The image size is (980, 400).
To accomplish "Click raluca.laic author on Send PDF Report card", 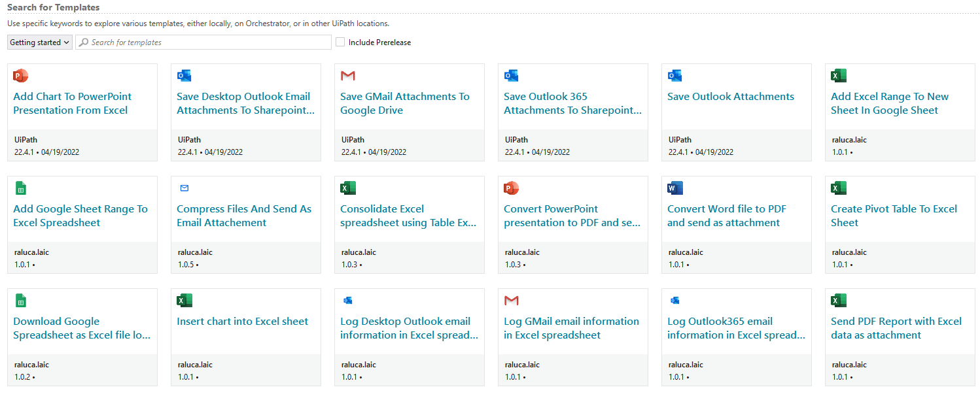I will point(849,365).
